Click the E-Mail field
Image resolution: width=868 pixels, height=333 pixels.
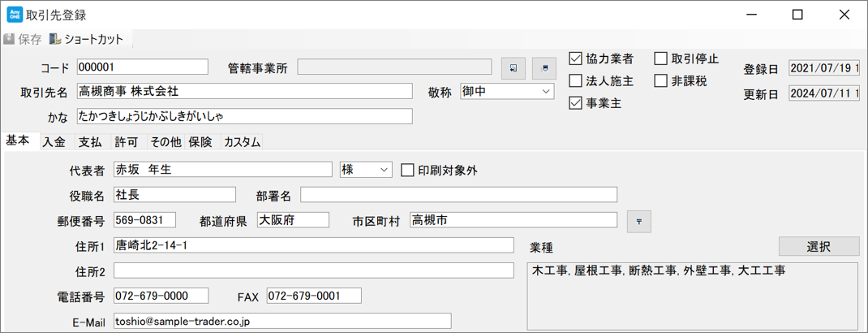click(x=282, y=321)
